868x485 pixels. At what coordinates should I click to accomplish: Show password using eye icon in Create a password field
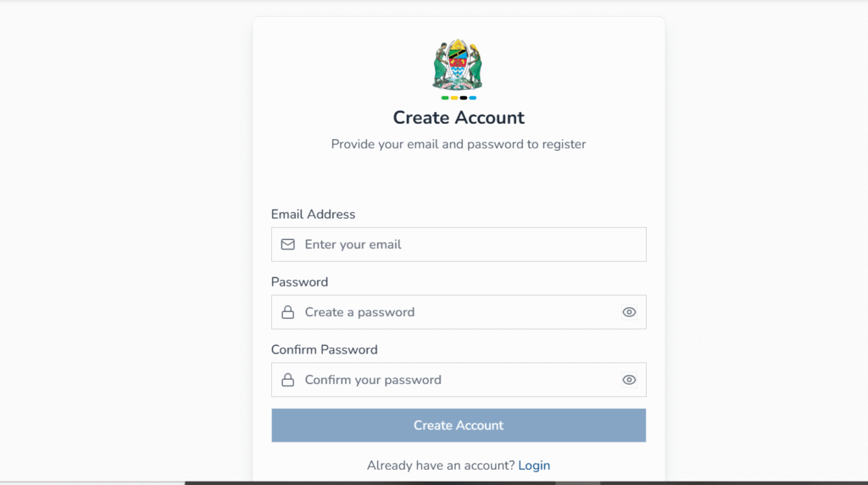tap(629, 312)
